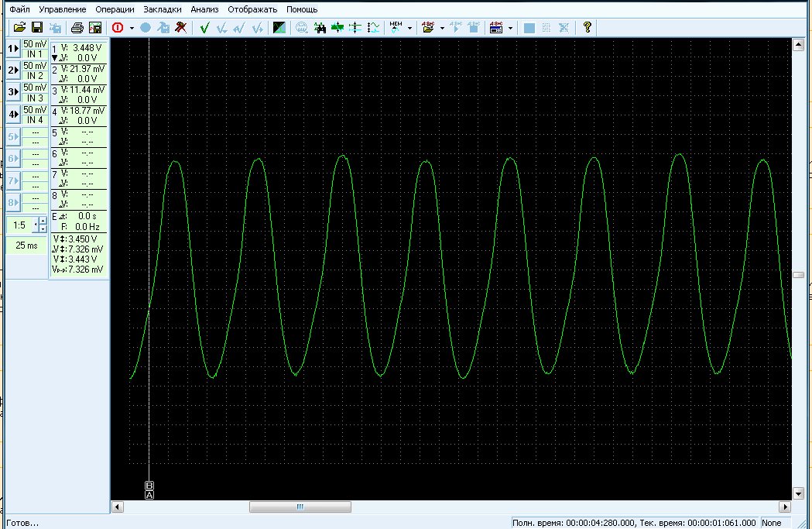Click the cyan vertical markers icon

(x=355, y=27)
